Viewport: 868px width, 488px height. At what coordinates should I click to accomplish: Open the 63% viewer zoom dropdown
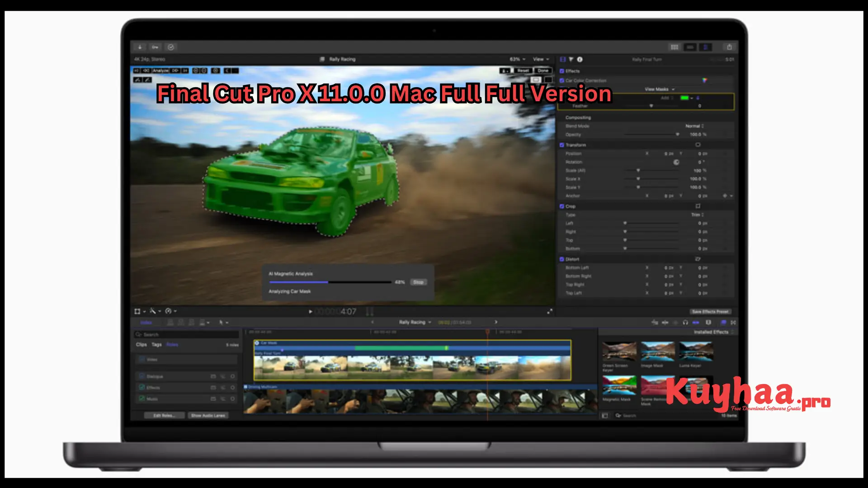(518, 59)
